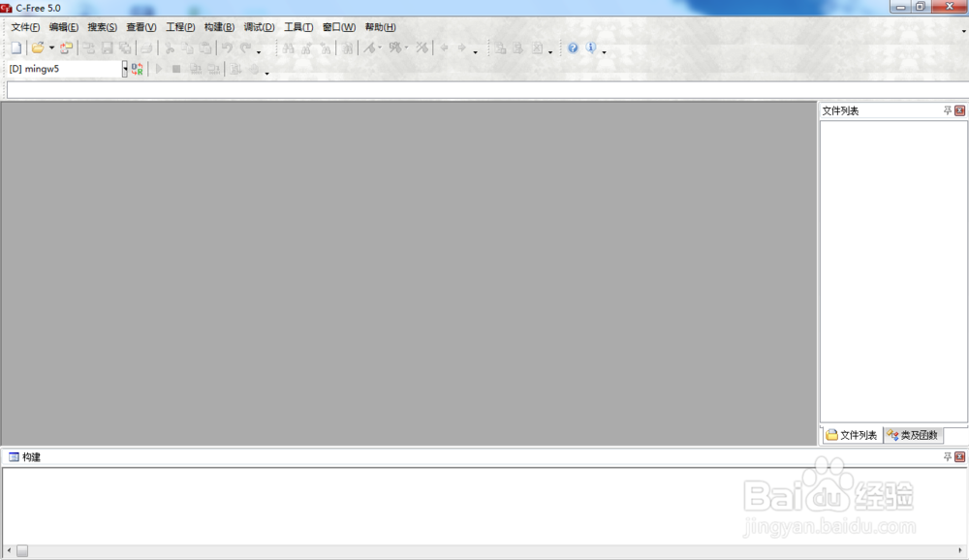Click the build panel right scroll arrow

(959, 550)
